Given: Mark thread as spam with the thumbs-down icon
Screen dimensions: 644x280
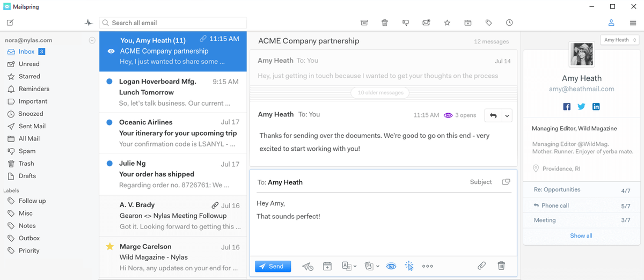Looking at the screenshot, I should [x=406, y=23].
